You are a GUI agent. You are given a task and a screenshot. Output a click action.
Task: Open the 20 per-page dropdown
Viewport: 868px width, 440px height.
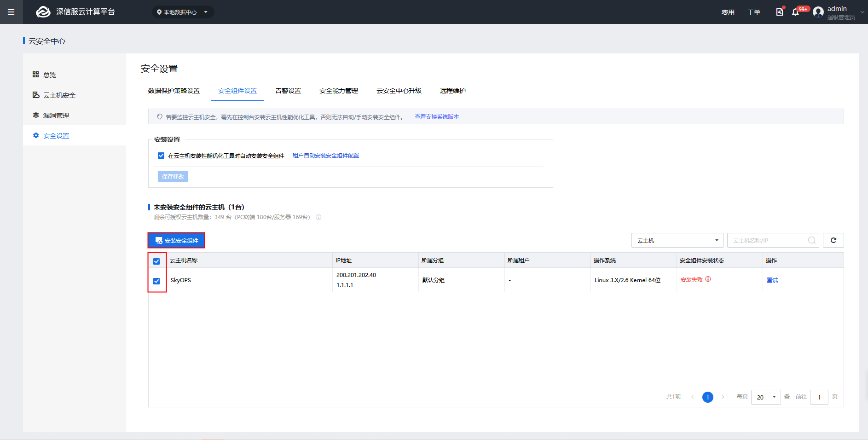point(766,397)
